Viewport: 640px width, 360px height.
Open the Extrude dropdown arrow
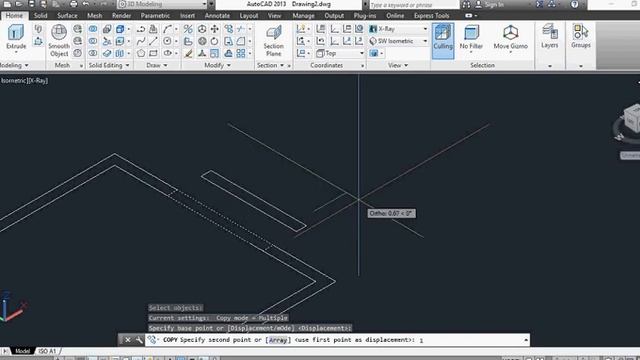pos(16,52)
